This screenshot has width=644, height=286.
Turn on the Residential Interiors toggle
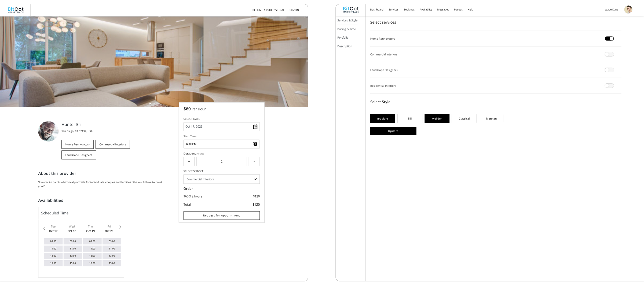click(609, 86)
